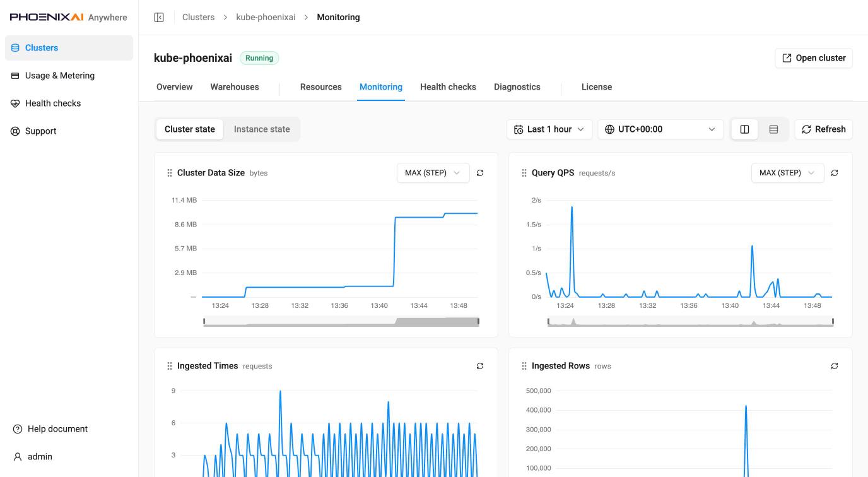The image size is (868, 477).
Task: Click the PhoenixAI Anywhere logo
Action: click(x=68, y=17)
